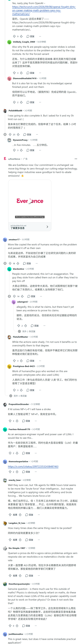Screen dimensions: 80x644
Task: Click the chevron next to 了解更多信息
Action: click(x=47, y=227)
